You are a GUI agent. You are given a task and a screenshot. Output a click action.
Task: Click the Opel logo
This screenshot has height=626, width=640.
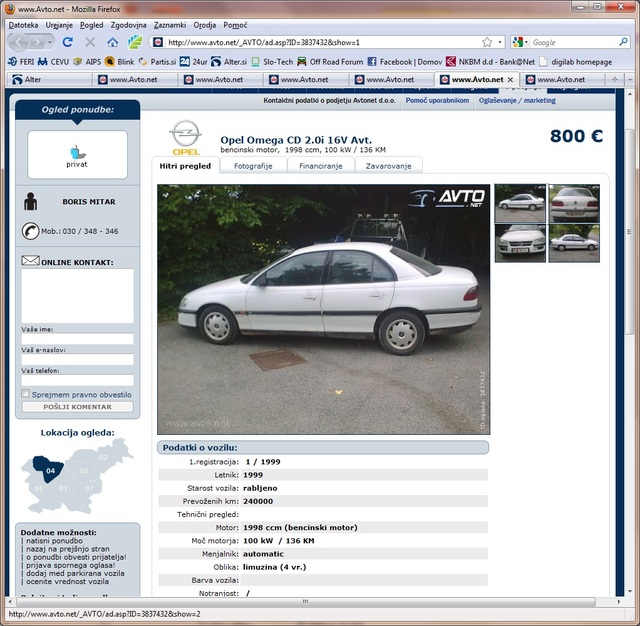[x=186, y=138]
